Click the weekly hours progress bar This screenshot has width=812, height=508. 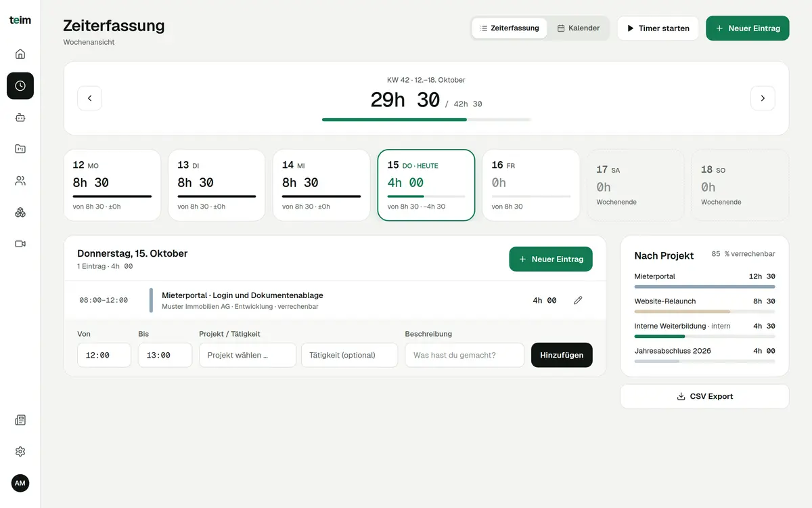(426, 119)
